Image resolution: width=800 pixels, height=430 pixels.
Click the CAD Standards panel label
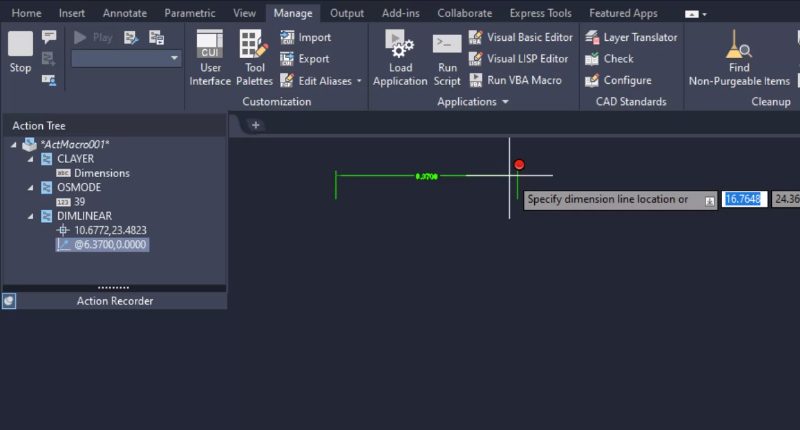point(631,102)
